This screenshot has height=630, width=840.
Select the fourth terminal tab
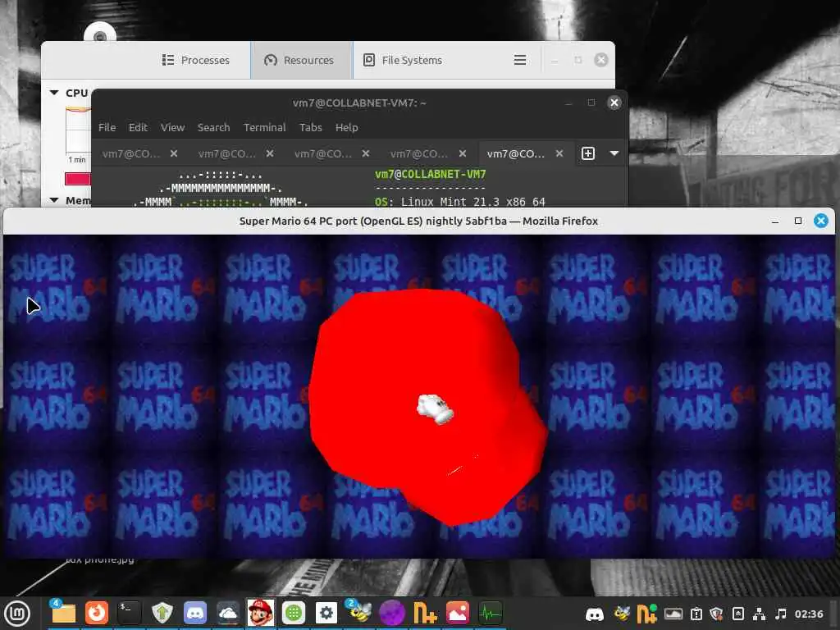419,153
